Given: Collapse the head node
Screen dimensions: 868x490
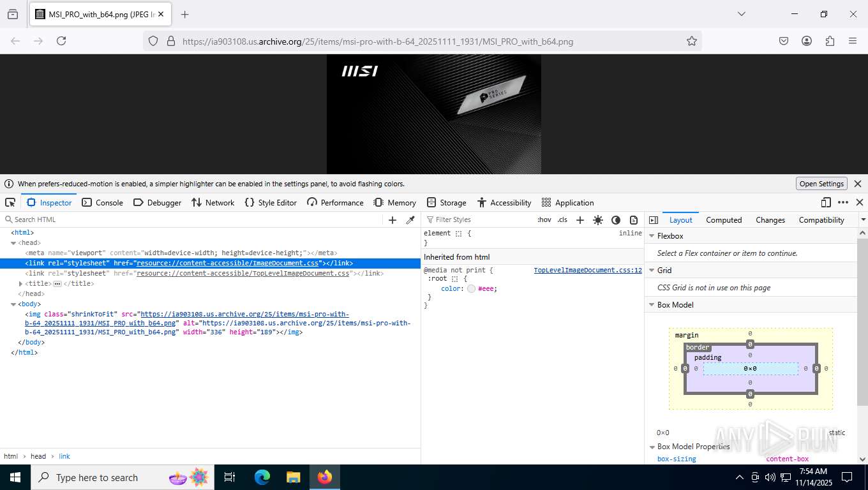Looking at the screenshot, I should pyautogui.click(x=13, y=243).
